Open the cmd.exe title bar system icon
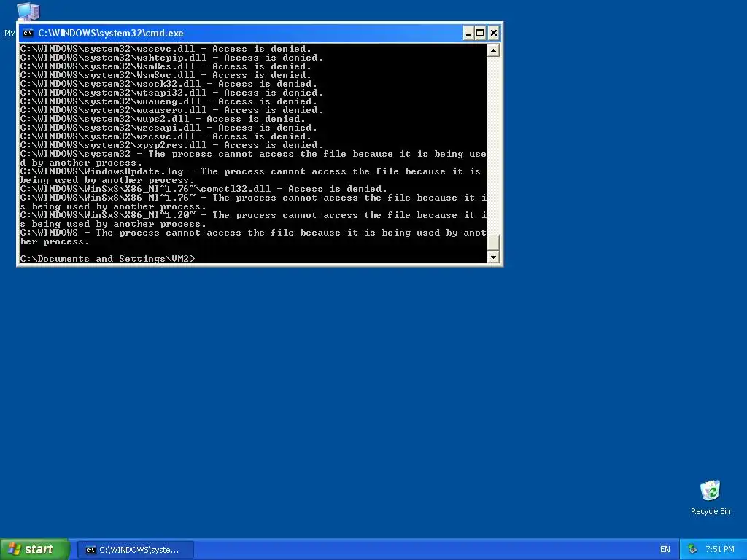Screen dimensions: 747x560 coord(28,33)
